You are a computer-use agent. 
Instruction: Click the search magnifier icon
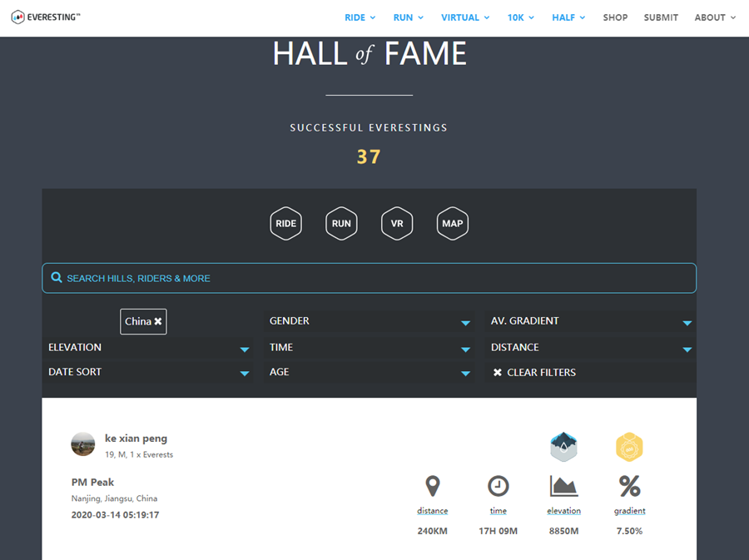click(x=57, y=277)
